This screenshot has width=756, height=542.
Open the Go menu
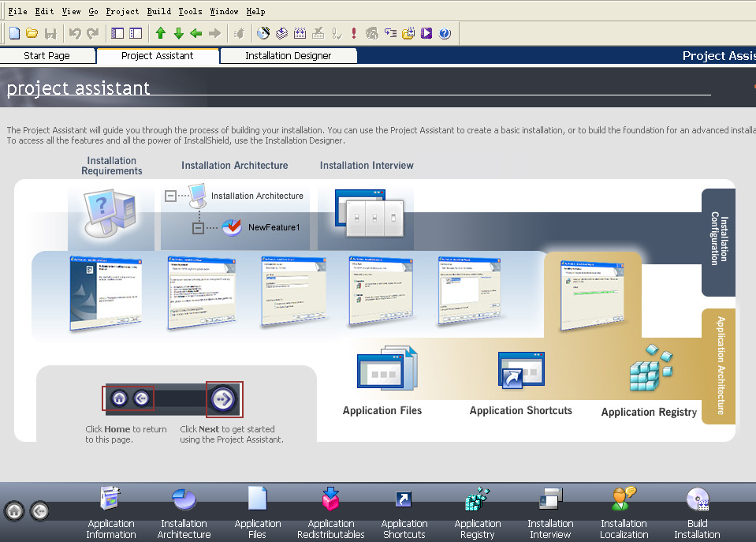click(x=94, y=11)
